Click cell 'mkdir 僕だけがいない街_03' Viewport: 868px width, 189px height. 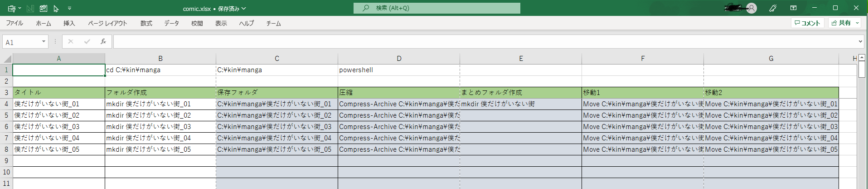[160, 127]
